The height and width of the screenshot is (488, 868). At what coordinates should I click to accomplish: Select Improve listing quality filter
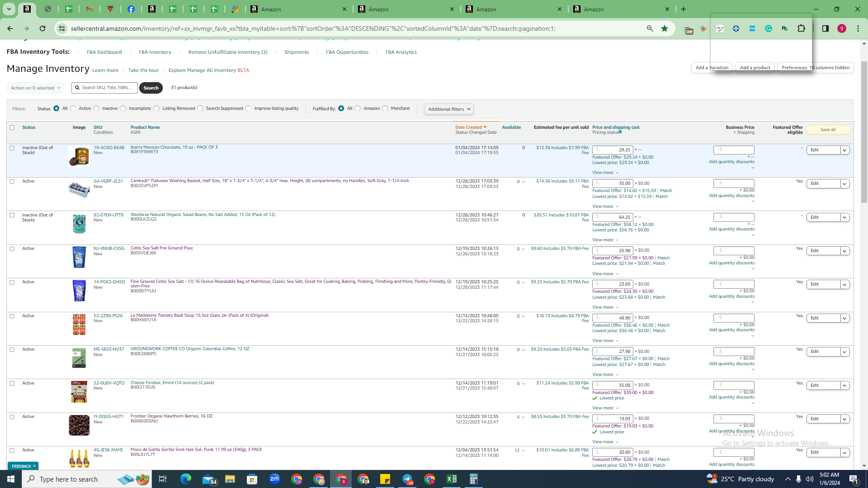(x=249, y=108)
